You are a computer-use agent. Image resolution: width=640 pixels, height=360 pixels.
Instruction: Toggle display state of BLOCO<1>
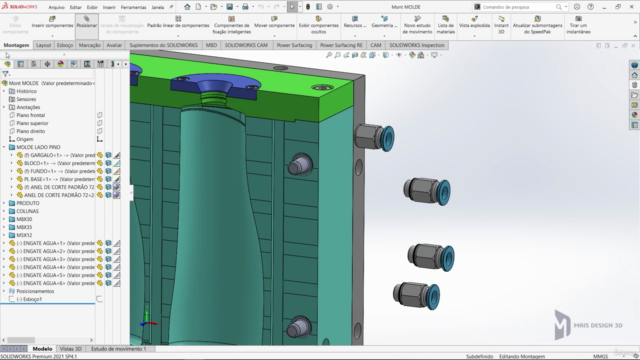click(108, 163)
